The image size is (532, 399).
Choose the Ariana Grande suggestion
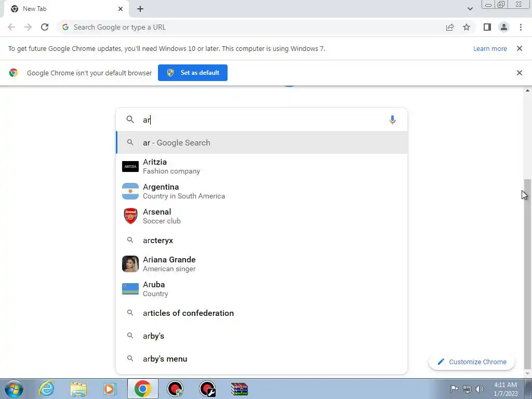point(262,264)
